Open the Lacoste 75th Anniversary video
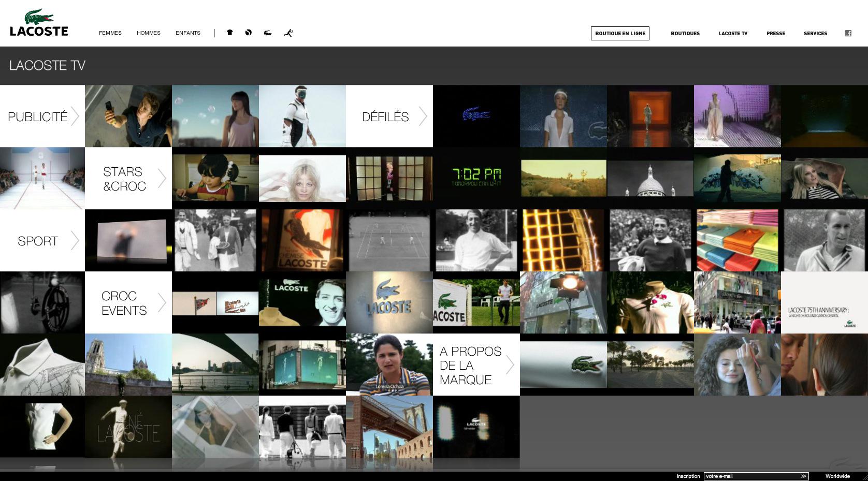The width and height of the screenshot is (868, 481). (x=824, y=302)
